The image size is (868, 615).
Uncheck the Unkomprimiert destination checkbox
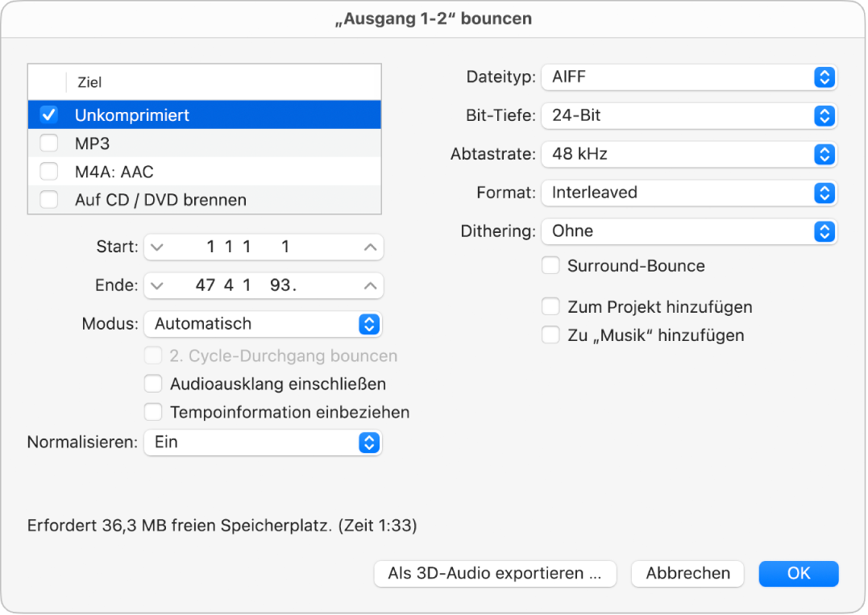[49, 114]
